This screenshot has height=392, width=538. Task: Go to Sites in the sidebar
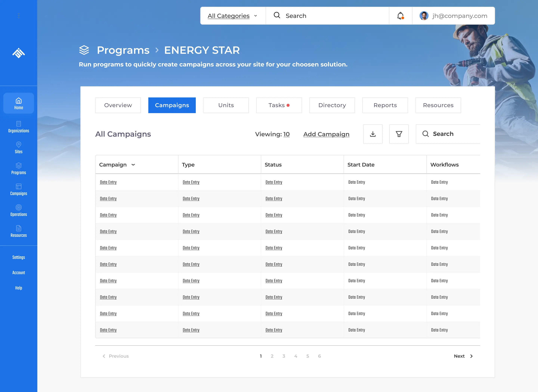[18, 148]
